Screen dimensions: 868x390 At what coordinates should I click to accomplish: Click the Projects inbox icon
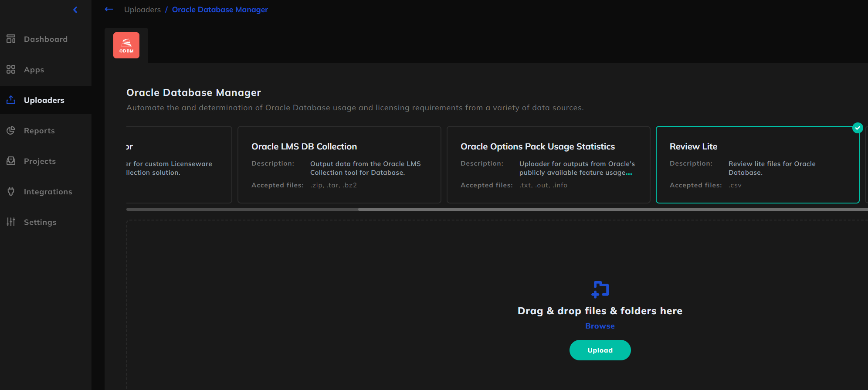point(11,161)
